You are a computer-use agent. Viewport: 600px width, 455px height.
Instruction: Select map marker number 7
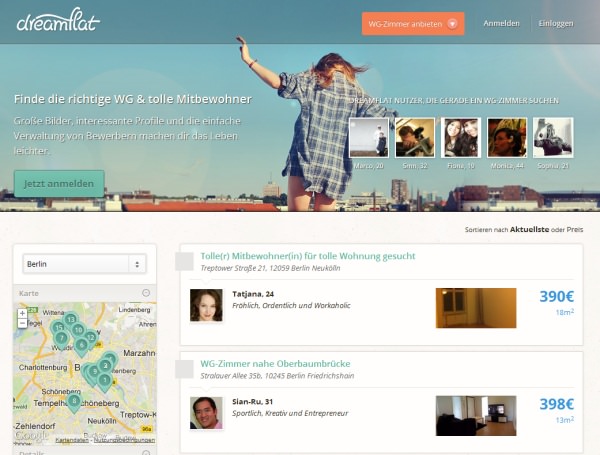[x=61, y=339]
